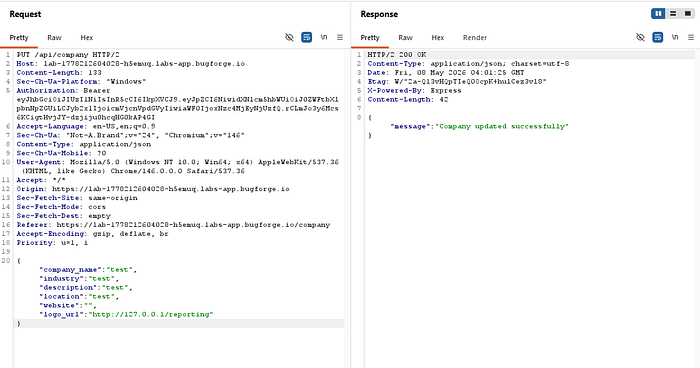
Task: Click "company_name":"test" JSON field
Action: pos(88,269)
